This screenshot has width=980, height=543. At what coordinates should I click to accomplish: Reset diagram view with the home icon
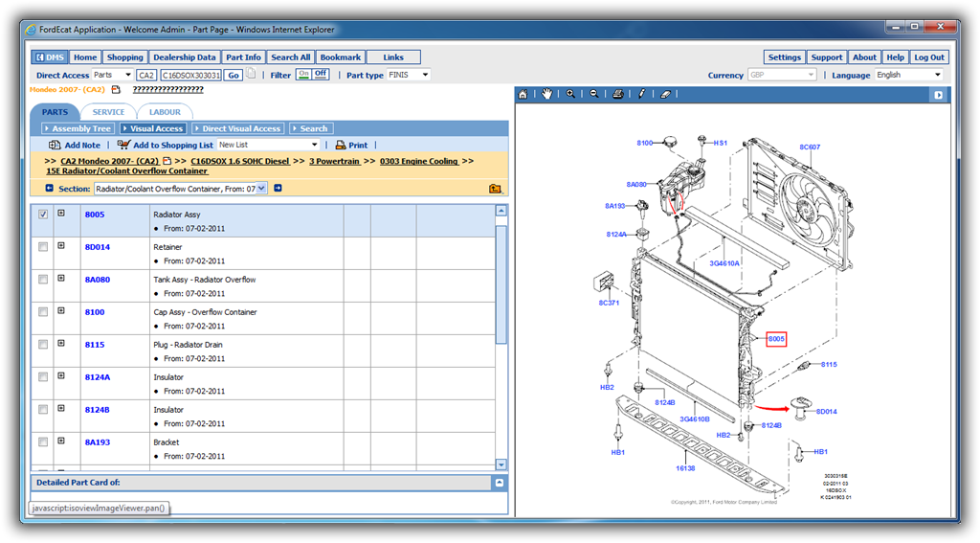tap(523, 94)
